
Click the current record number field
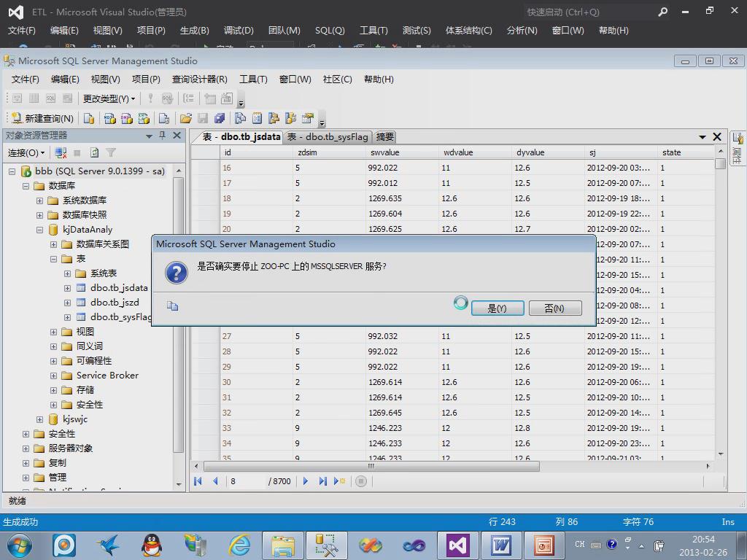[x=245, y=481]
